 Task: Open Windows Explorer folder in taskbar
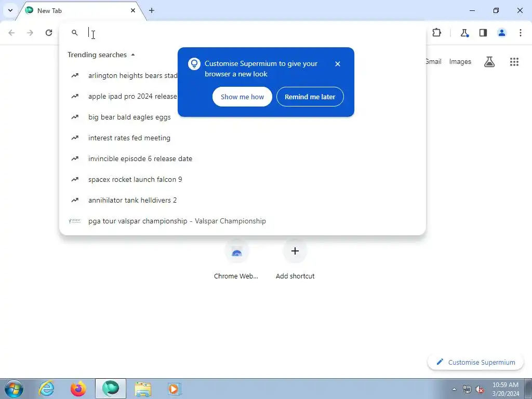point(143,389)
